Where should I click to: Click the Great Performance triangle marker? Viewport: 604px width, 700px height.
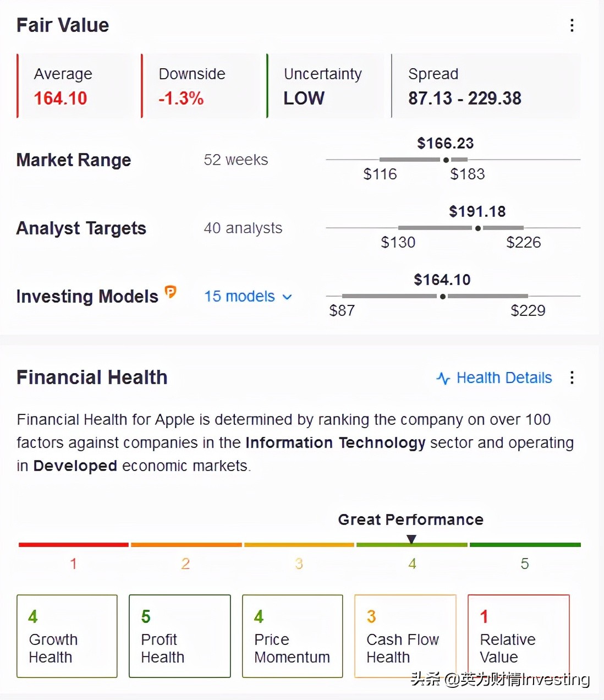pos(411,540)
